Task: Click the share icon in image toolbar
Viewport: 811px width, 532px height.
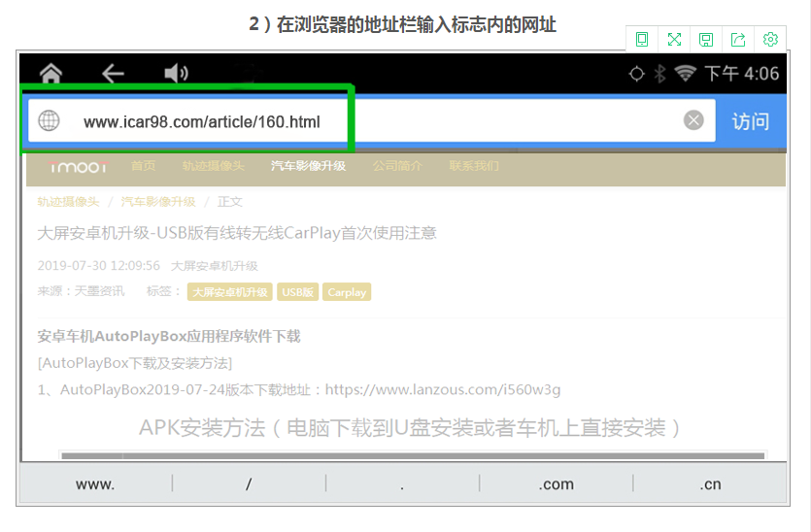Action: click(738, 40)
